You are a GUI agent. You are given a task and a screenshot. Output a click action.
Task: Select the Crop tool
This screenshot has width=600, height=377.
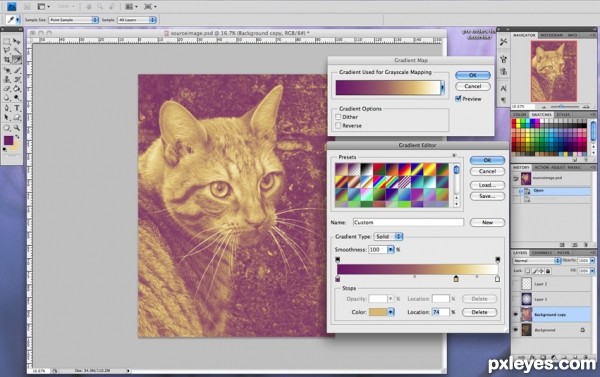7,59
